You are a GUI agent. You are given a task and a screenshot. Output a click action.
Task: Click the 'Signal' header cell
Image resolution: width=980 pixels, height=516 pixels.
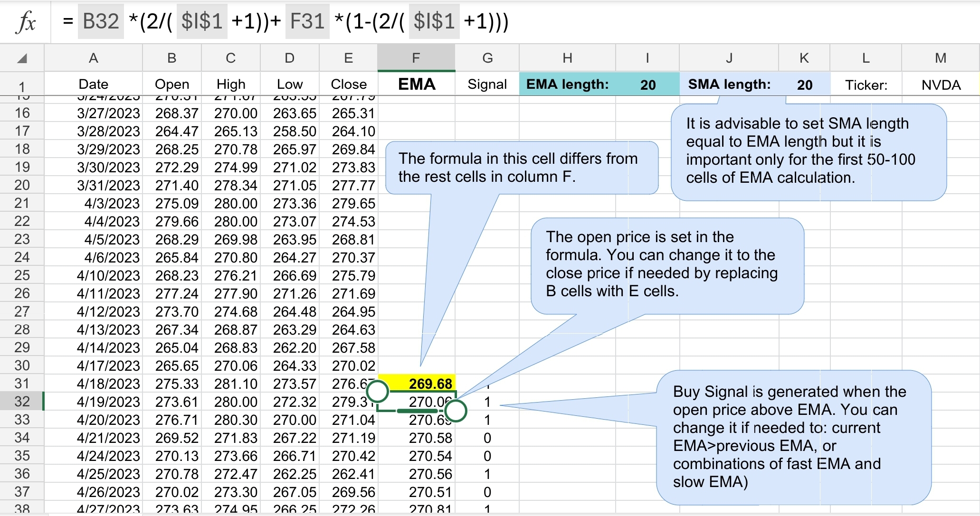tap(487, 84)
